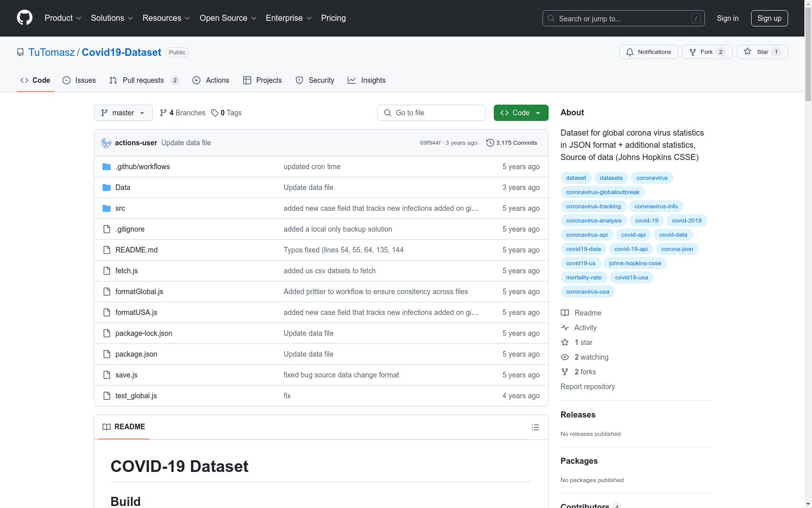Select the Code tab
The height and width of the screenshot is (508, 812).
point(35,80)
